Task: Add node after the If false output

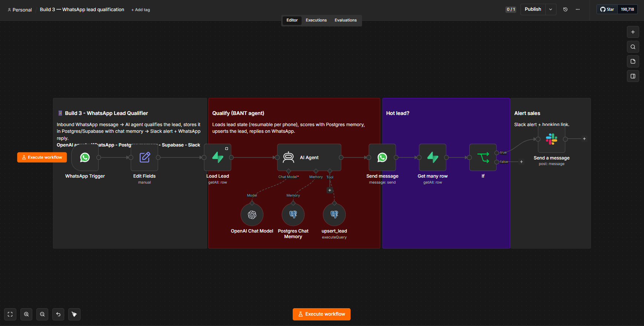Action: click(x=521, y=162)
